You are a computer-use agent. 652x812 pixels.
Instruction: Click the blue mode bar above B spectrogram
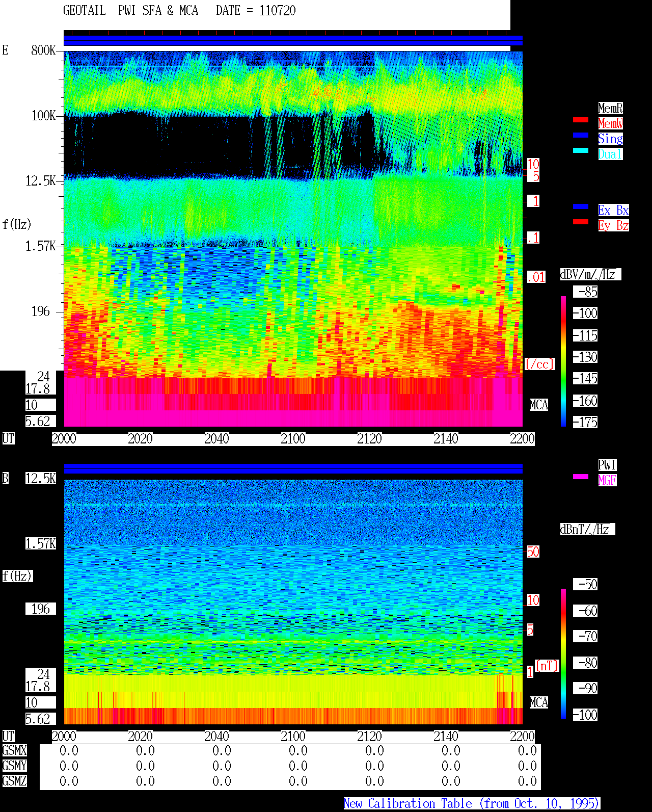pyautogui.click(x=293, y=469)
